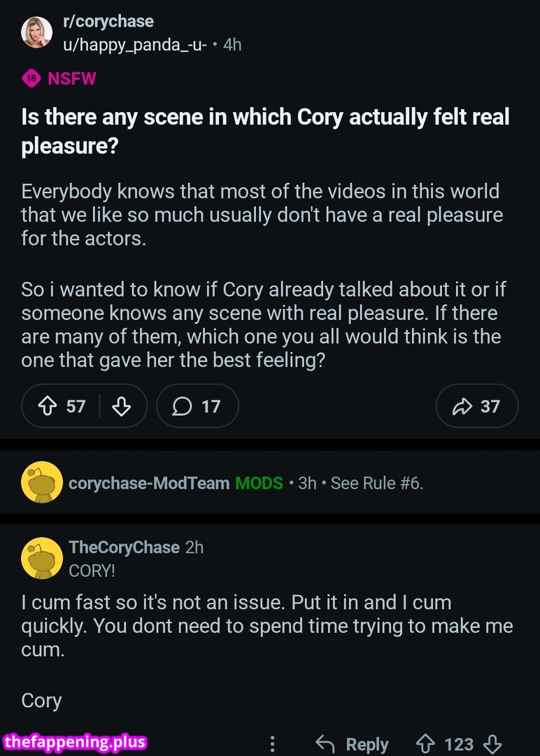
Task: Downvote TheCoryChase's comment
Action: [x=492, y=743]
